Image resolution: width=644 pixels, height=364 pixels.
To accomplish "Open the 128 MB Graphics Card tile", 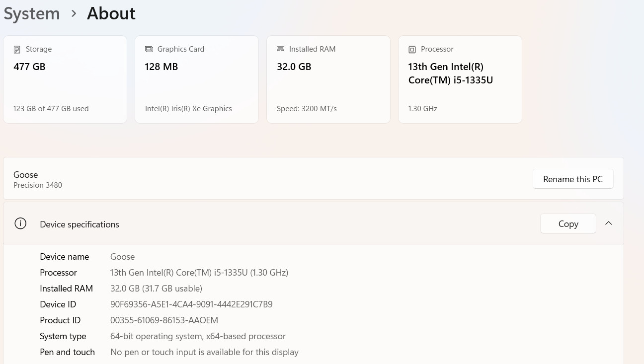I will 197,79.
